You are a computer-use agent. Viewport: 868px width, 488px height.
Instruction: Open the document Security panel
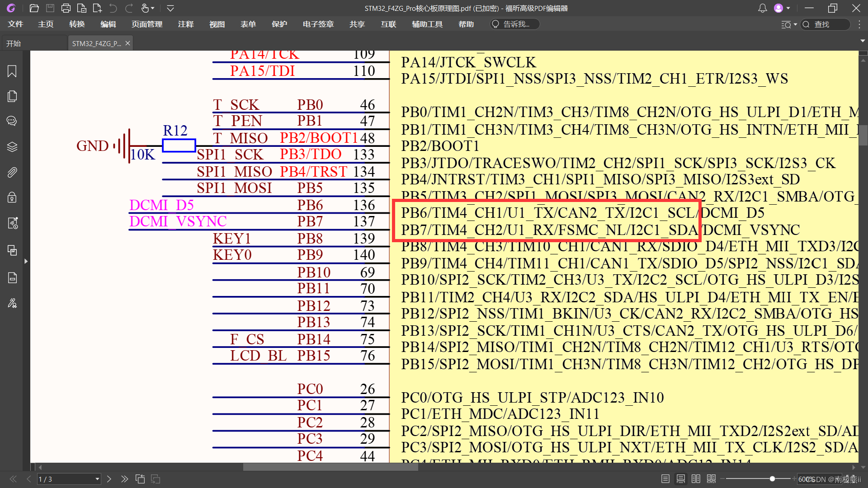pos(12,197)
